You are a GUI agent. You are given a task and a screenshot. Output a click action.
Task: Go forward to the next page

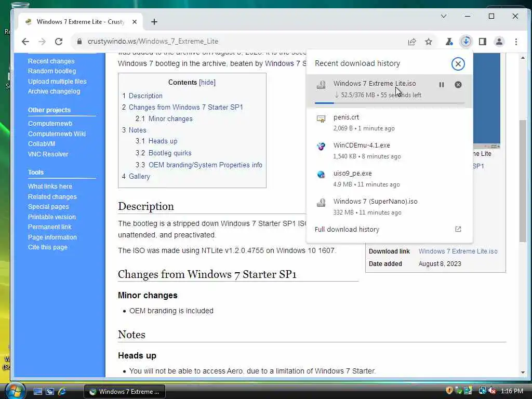(42, 42)
